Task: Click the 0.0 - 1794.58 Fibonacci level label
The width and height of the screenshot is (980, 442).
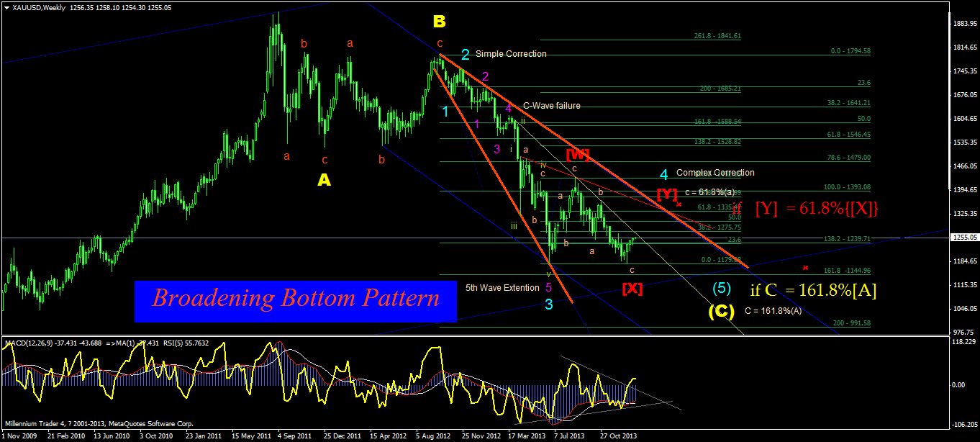Action: [x=850, y=51]
